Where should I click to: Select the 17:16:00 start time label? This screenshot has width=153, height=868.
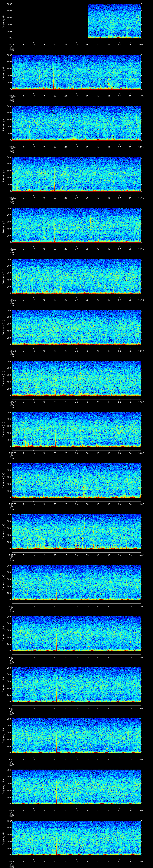(12, 402)
